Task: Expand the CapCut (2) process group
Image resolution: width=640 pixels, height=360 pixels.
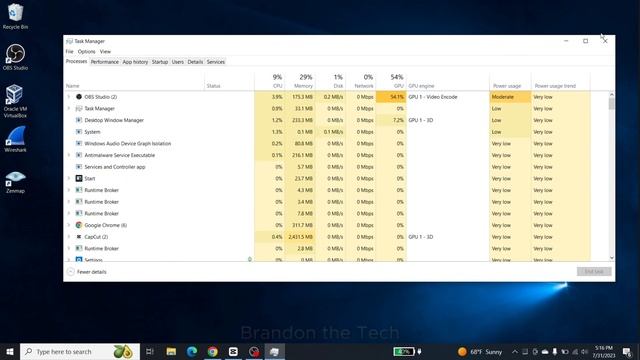Action: pyautogui.click(x=69, y=237)
